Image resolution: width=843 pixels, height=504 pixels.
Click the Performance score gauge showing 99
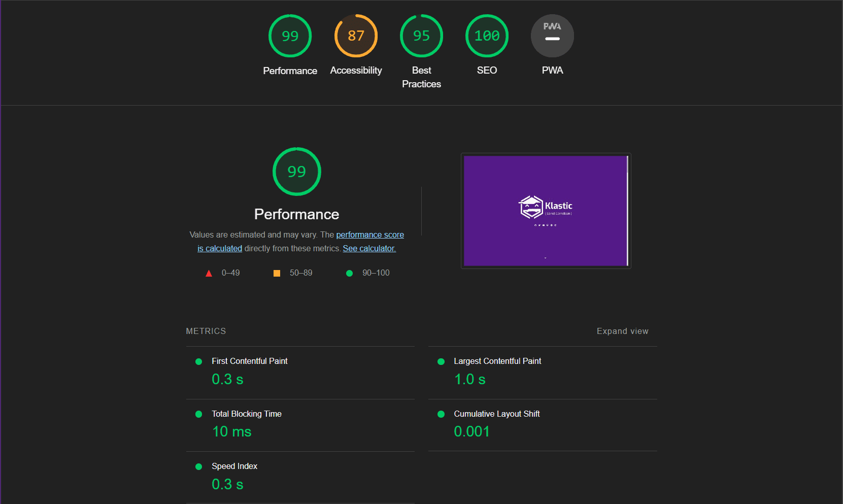290,36
